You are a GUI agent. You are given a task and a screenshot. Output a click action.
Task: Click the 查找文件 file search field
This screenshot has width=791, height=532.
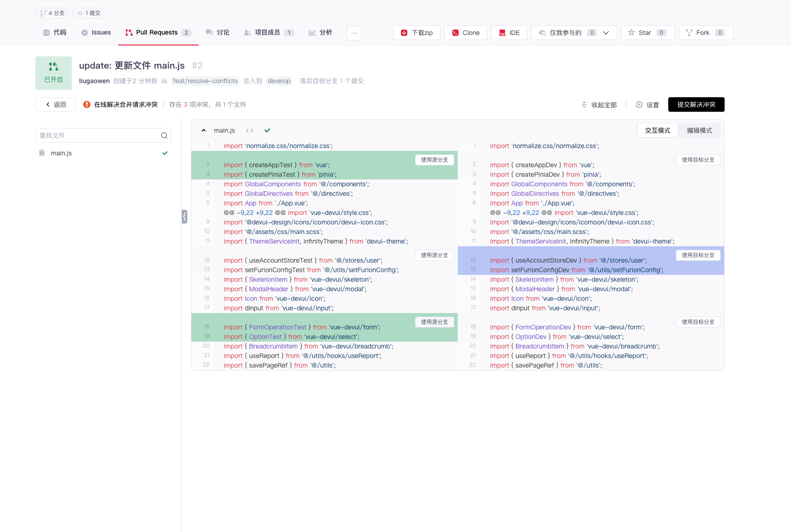(x=98, y=135)
